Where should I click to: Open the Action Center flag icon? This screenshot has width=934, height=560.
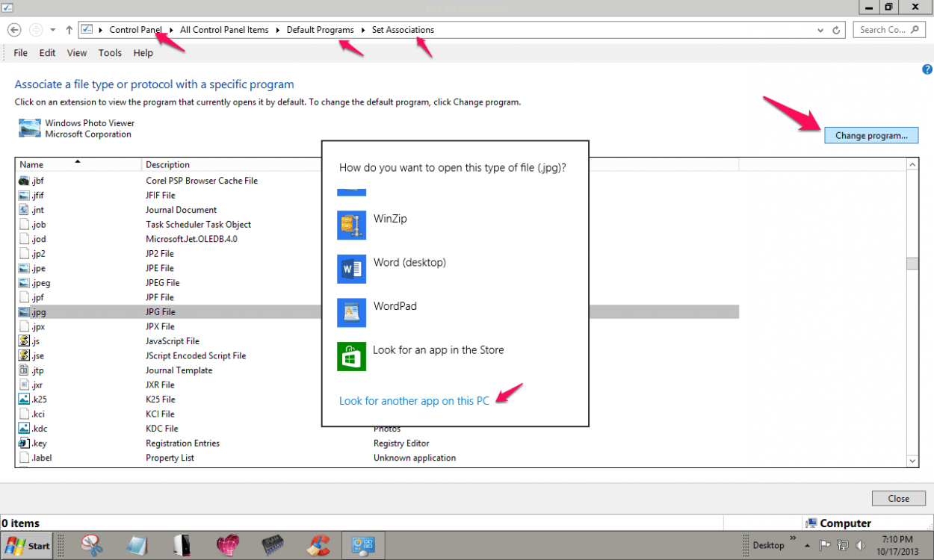coord(823,544)
